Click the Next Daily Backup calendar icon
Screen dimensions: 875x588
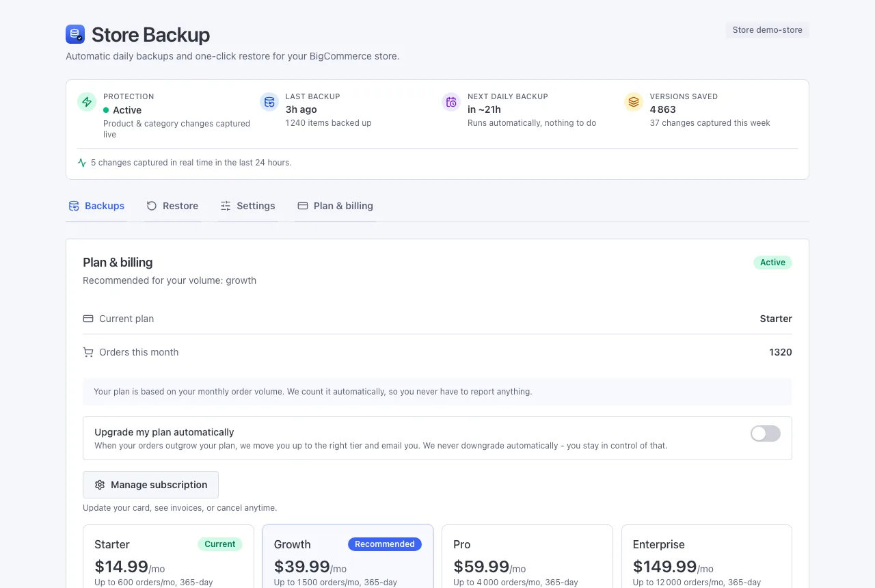(451, 102)
